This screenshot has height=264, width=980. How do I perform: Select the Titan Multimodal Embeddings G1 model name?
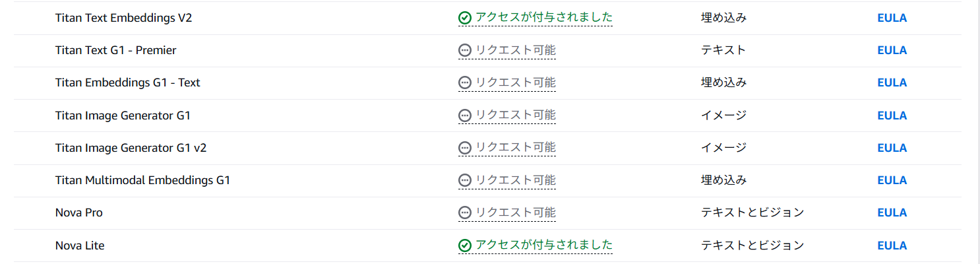pyautogui.click(x=142, y=180)
